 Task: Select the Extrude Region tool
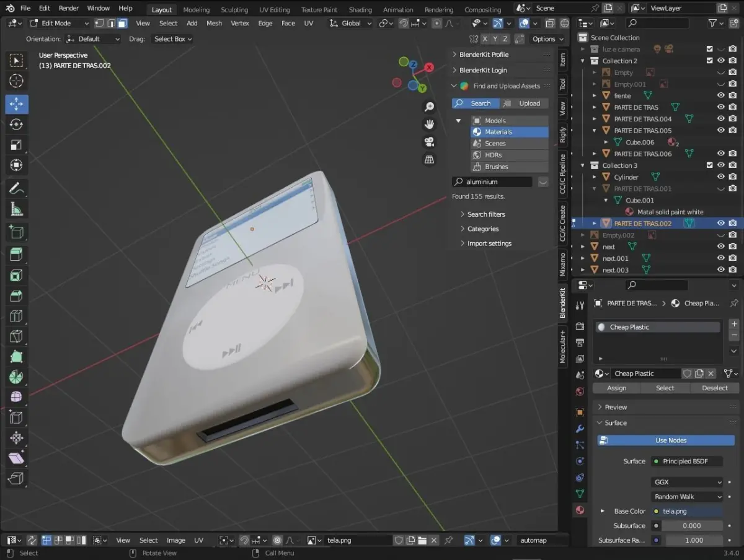pyautogui.click(x=17, y=255)
